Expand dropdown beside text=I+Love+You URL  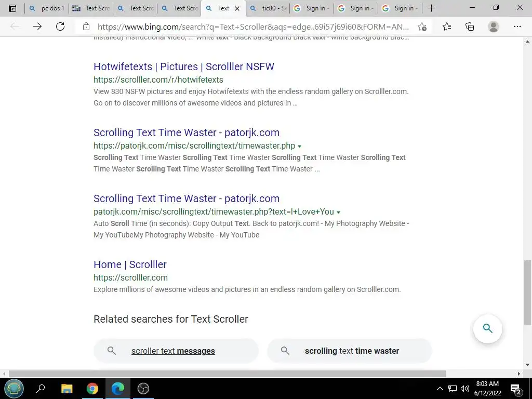click(x=338, y=212)
